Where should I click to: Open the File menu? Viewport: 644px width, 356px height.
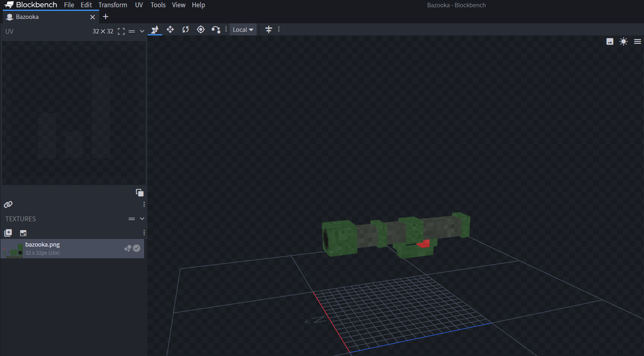click(x=69, y=5)
